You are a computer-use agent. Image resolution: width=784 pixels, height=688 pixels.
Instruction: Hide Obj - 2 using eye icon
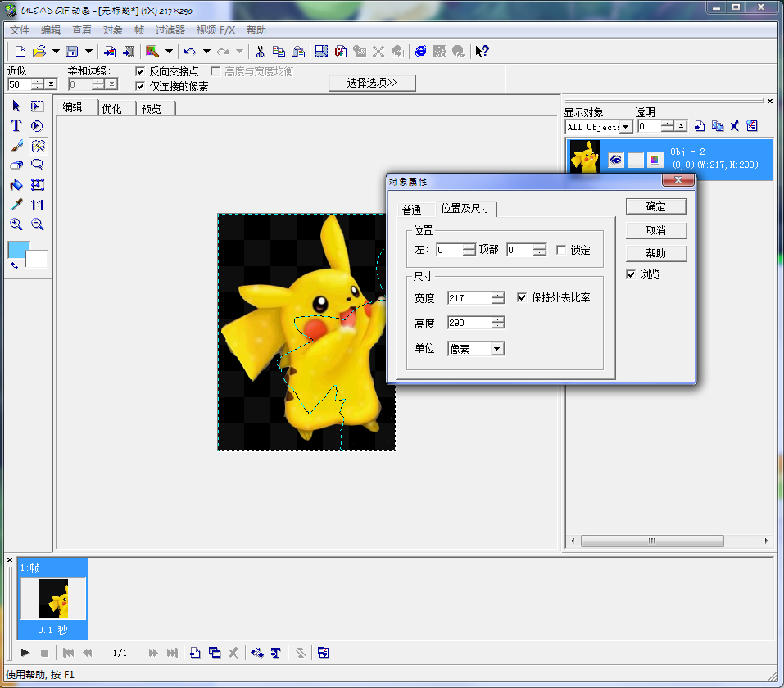click(616, 160)
